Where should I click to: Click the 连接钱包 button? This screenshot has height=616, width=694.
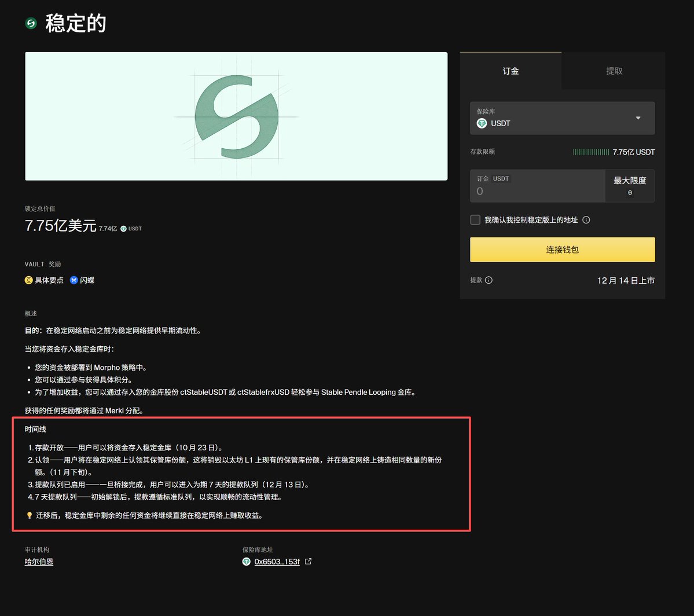pos(562,250)
